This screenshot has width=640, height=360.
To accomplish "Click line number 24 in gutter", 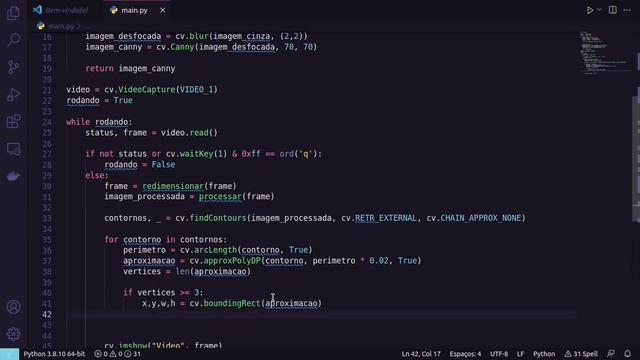I will 47,122.
